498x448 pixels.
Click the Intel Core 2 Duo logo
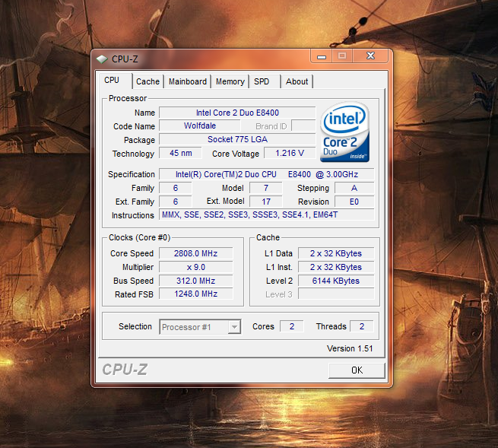click(345, 132)
